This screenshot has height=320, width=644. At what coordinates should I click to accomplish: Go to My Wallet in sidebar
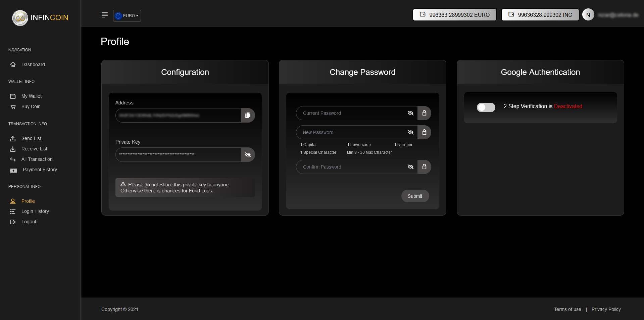[32, 96]
